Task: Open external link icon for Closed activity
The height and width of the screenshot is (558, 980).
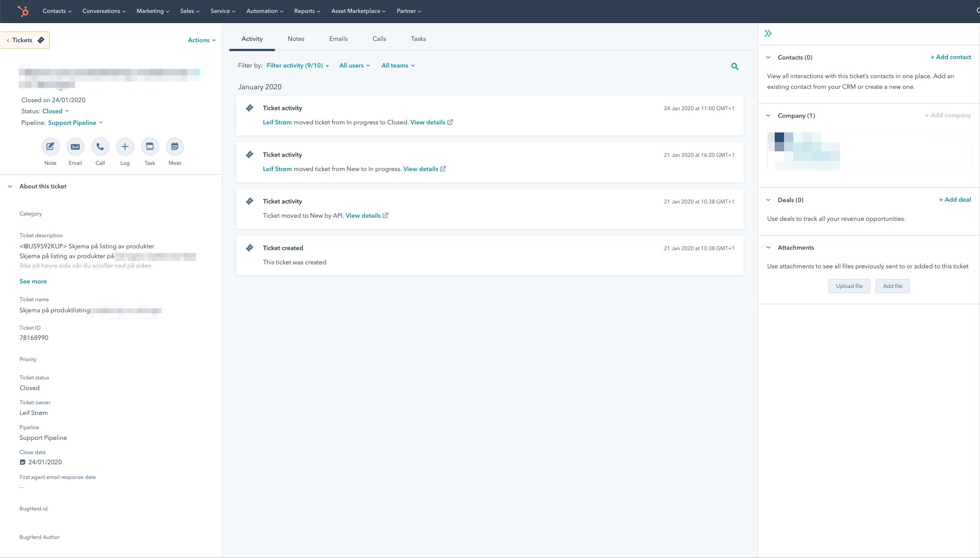Action: tap(450, 122)
